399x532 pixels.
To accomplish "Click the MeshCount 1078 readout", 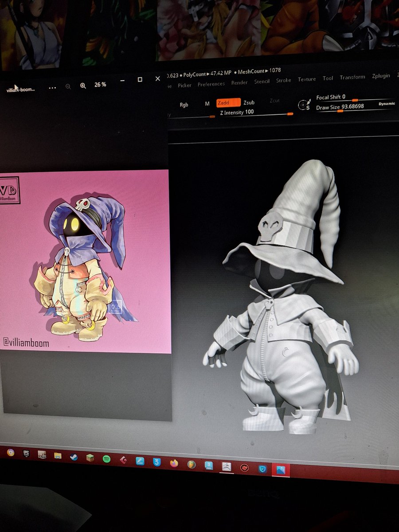I will coord(259,71).
